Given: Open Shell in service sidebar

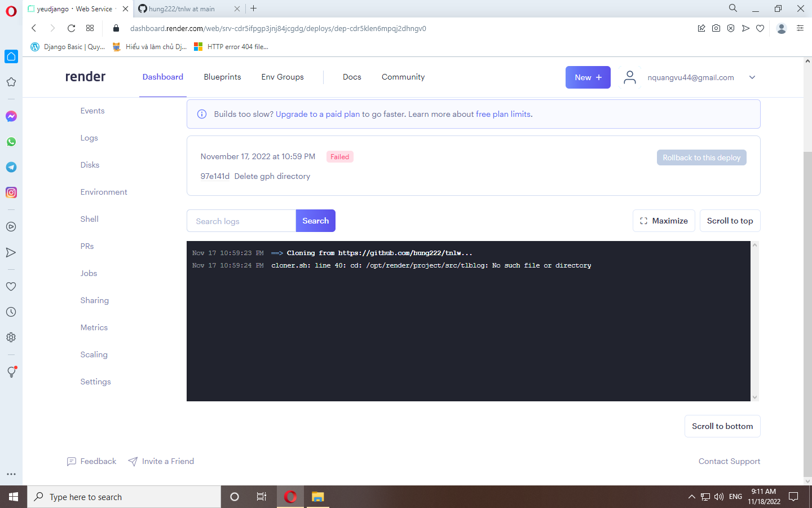Looking at the screenshot, I should pyautogui.click(x=89, y=219).
